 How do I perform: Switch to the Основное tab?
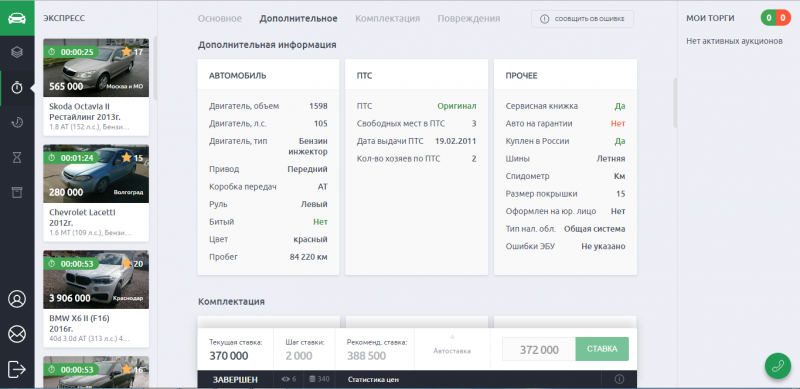pyautogui.click(x=219, y=19)
